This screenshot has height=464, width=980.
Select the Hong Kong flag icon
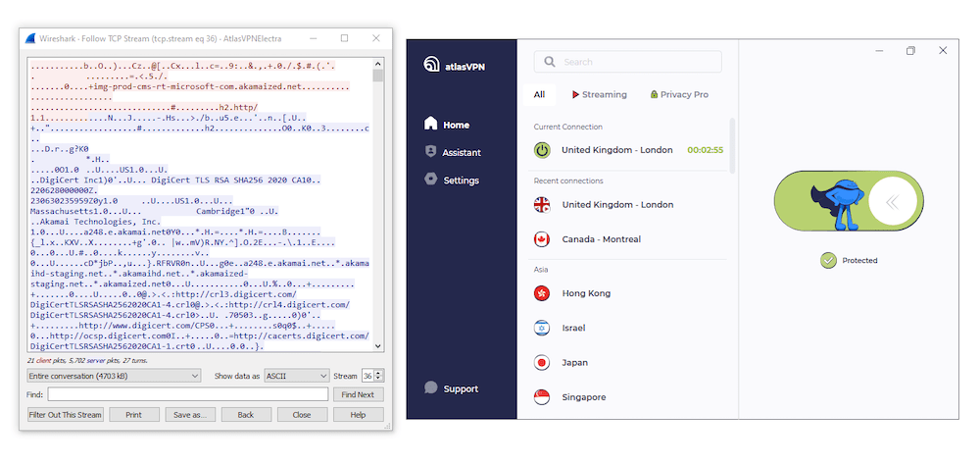[542, 293]
